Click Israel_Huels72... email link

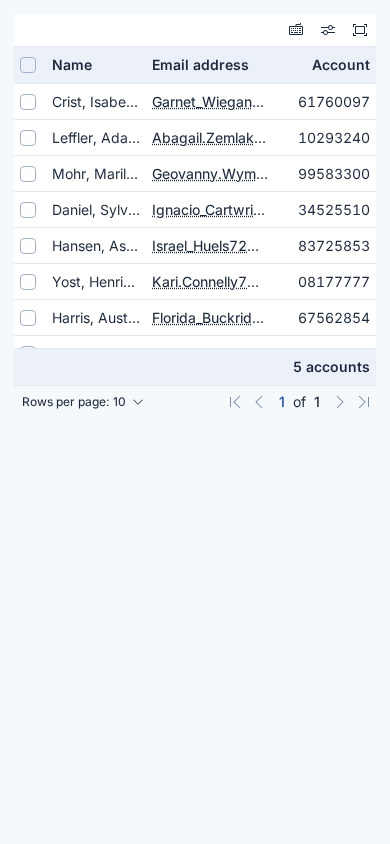(x=205, y=246)
